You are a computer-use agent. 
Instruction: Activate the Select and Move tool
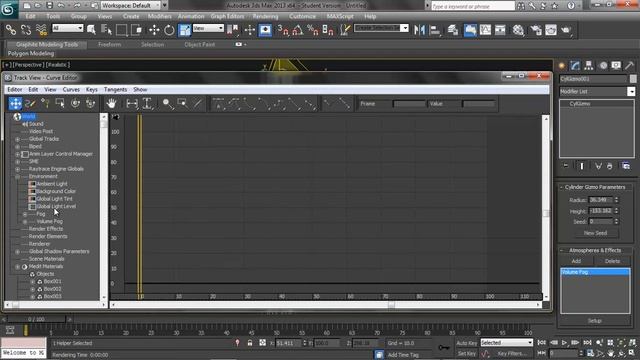pos(154,30)
